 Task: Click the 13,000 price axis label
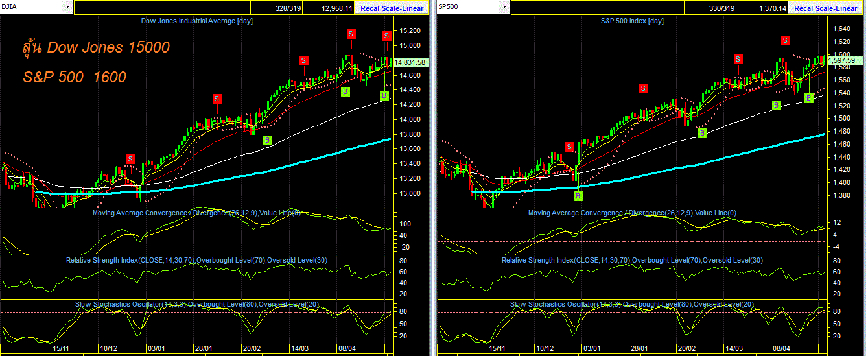tap(410, 193)
